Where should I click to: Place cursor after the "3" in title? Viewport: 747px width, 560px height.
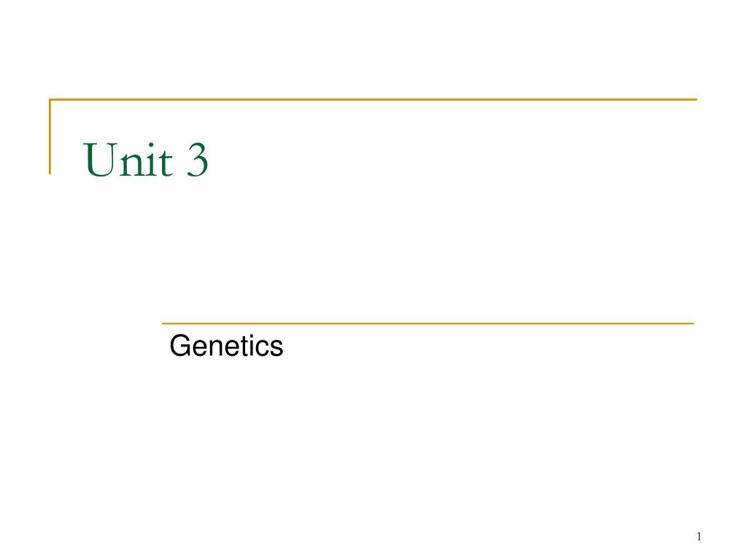(210, 160)
